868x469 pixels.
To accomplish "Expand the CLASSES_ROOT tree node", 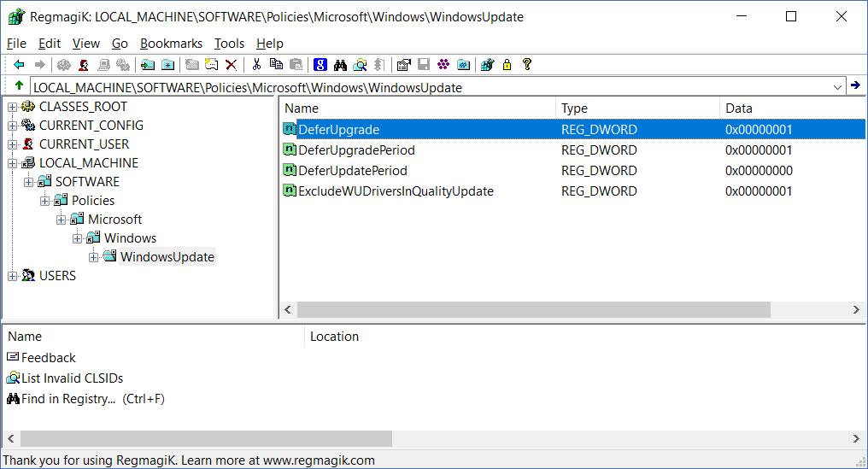I will click(13, 107).
